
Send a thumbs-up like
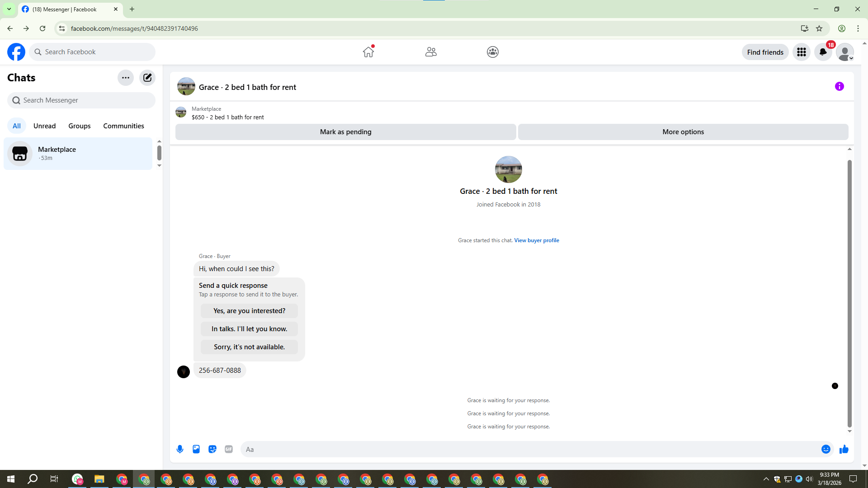coord(844,449)
